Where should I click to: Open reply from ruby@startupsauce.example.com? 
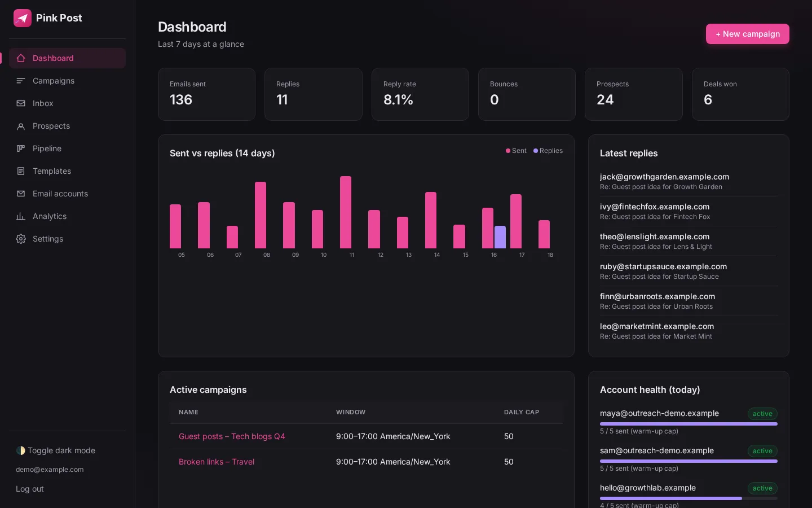tap(689, 271)
